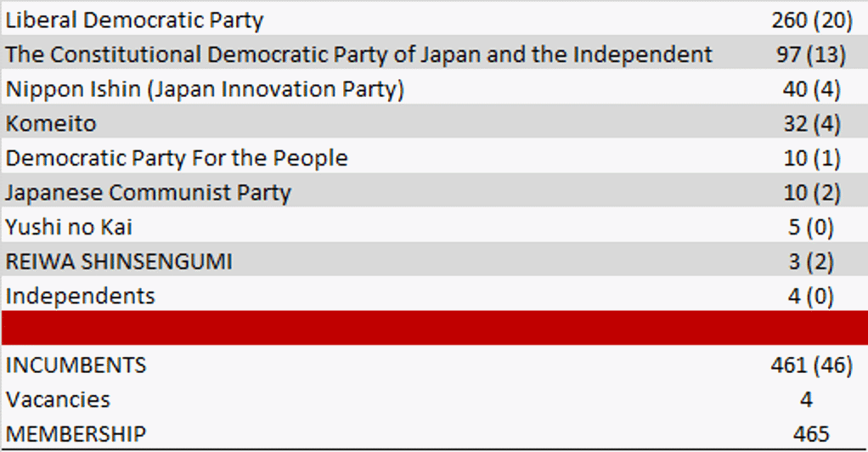The height and width of the screenshot is (452, 868).
Task: Click the Nippon Ishin (Japan Innovation Party) label
Action: coord(205,89)
